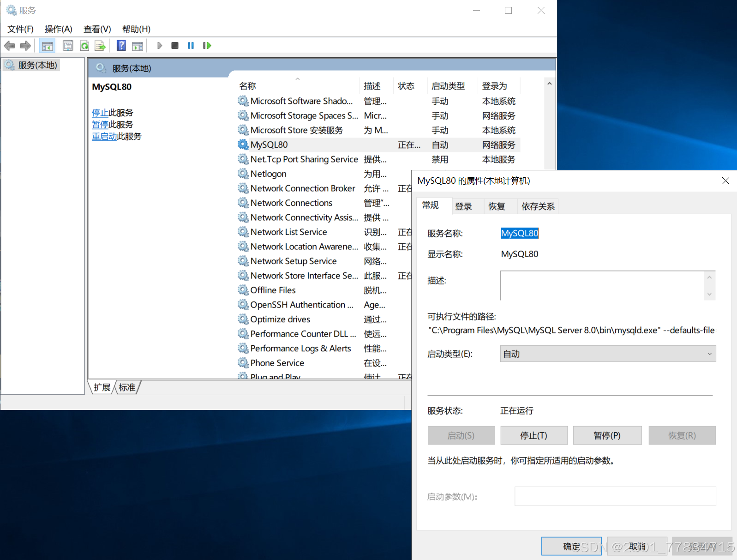This screenshot has height=560, width=737.
Task: Click the Export List toolbar icon
Action: pyautogui.click(x=100, y=46)
